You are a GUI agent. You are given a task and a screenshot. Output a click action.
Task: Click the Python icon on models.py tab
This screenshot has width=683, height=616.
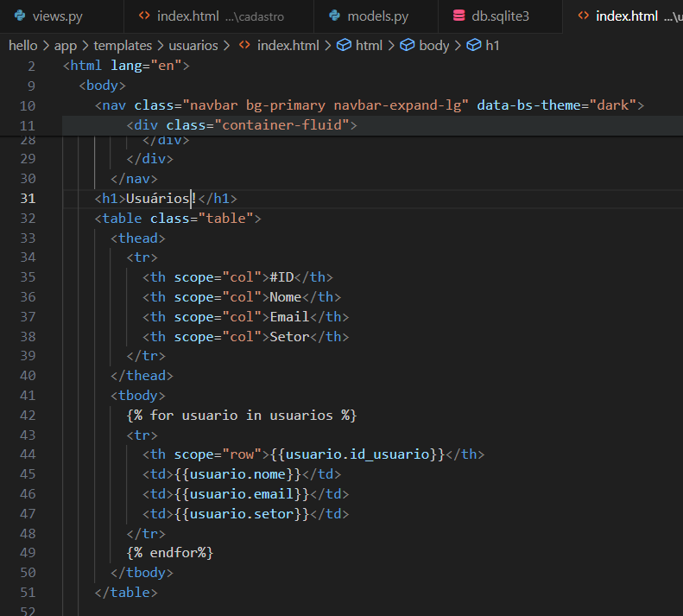point(334,16)
